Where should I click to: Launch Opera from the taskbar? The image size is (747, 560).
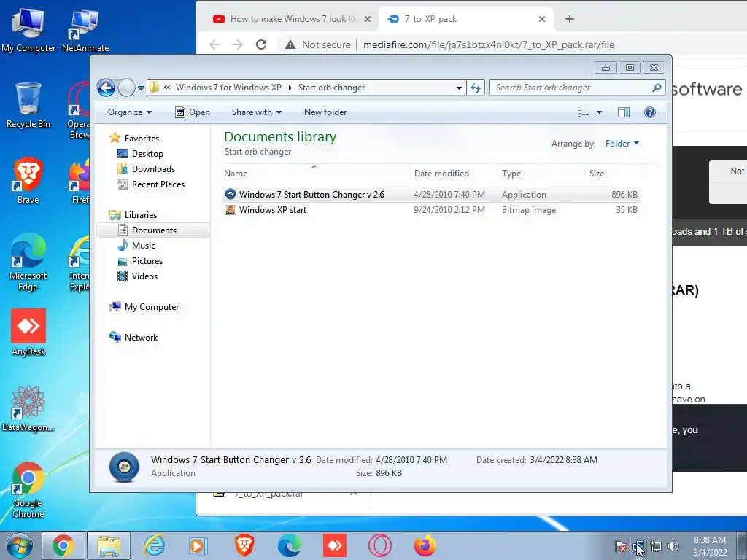(379, 545)
